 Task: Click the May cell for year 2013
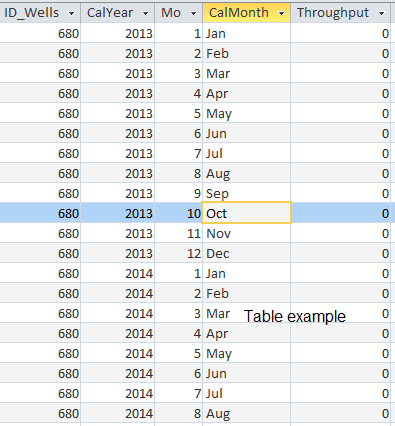coord(247,113)
